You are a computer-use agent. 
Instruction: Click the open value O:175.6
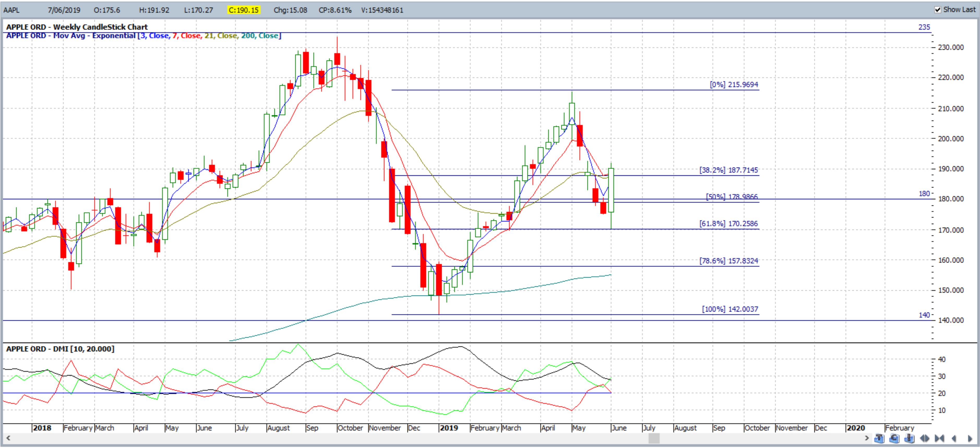pos(107,10)
